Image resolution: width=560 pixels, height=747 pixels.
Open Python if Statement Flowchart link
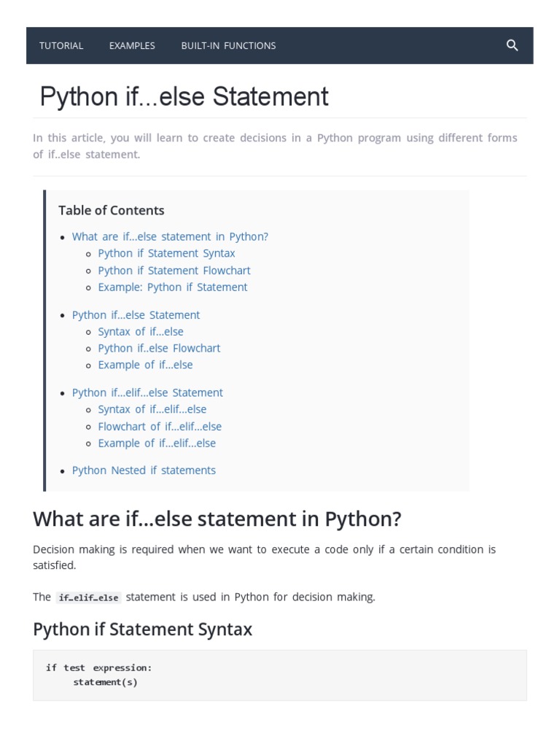tap(174, 270)
